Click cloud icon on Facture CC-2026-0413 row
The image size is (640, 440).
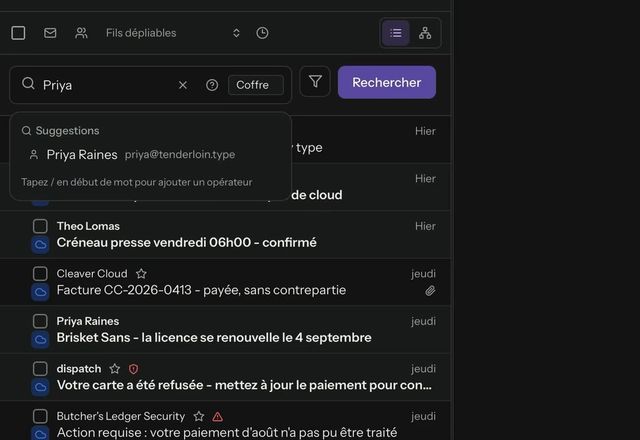point(40,292)
